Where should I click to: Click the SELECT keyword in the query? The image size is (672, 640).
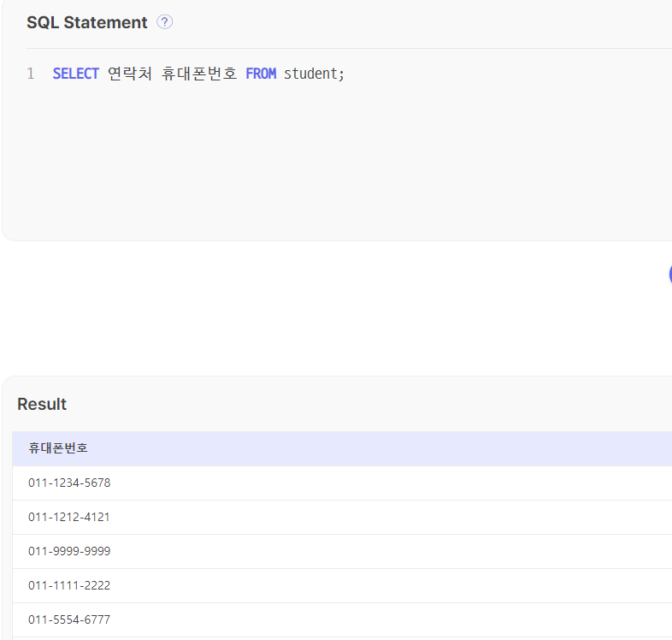point(76,74)
